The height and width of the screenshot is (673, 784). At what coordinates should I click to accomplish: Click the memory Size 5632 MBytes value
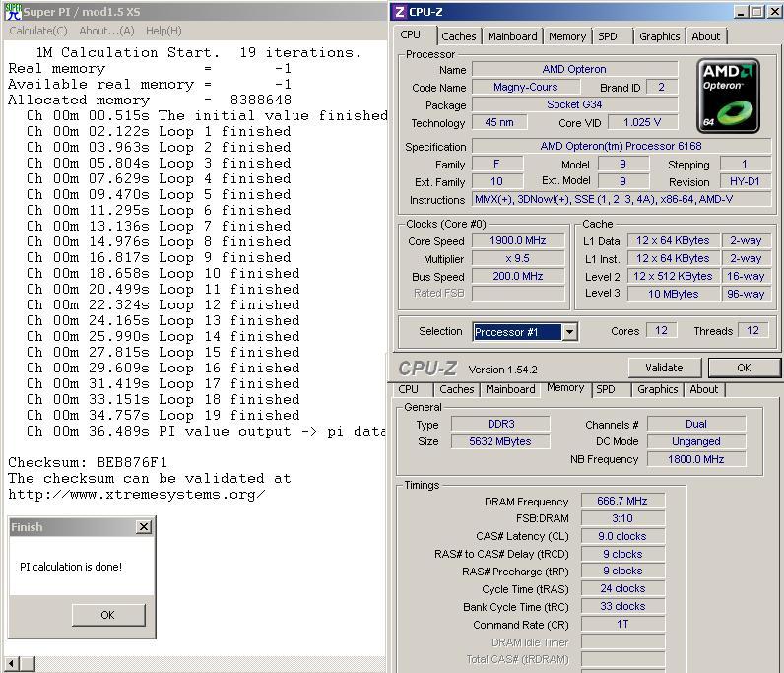click(500, 441)
